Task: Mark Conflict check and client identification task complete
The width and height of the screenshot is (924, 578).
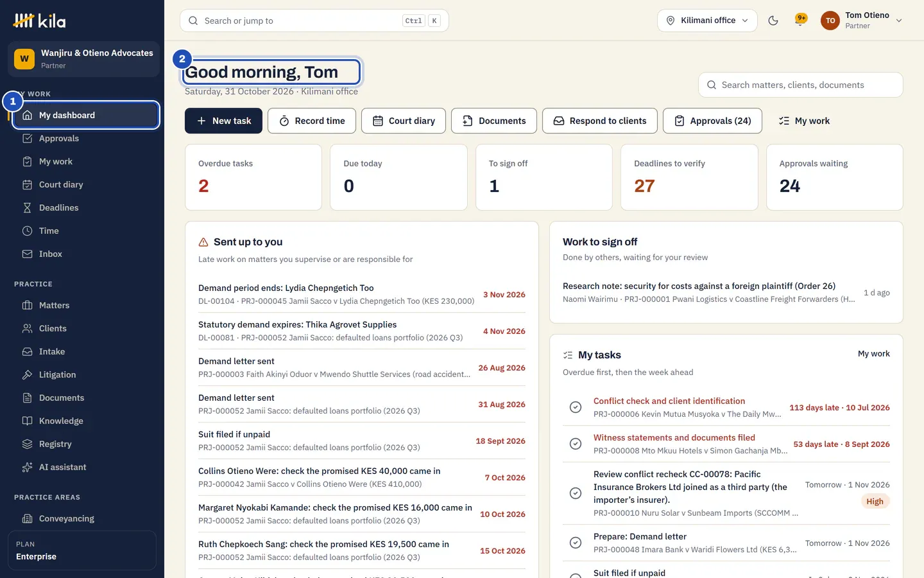Action: click(x=576, y=407)
